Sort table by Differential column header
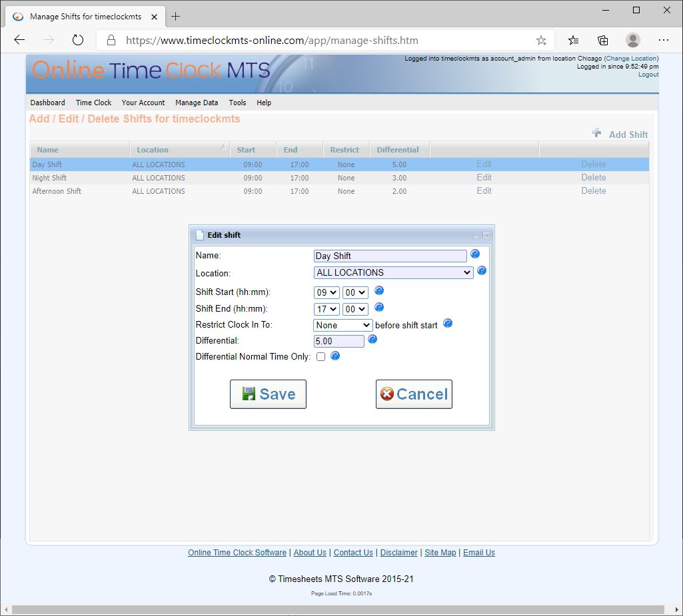The image size is (683, 616). [399, 150]
